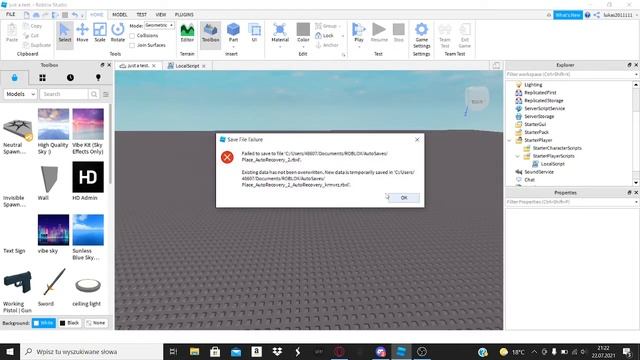640x360 pixels.
Task: Choose the Move tool
Action: [82, 33]
